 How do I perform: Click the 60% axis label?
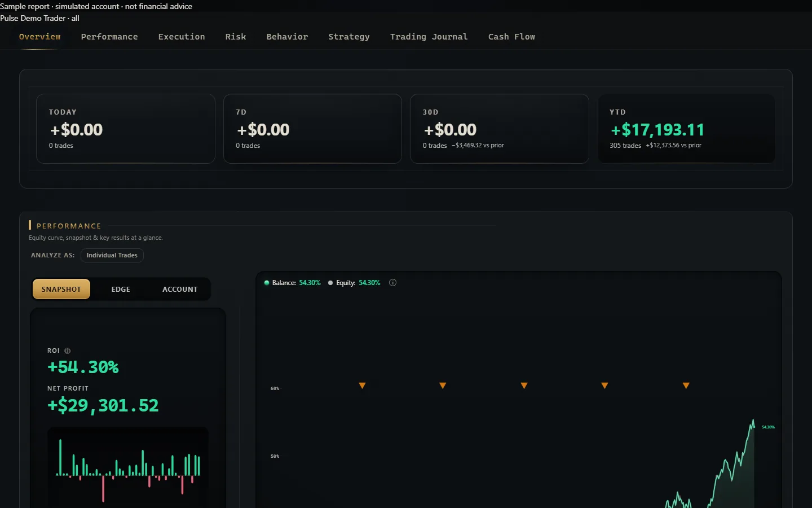[x=275, y=389]
